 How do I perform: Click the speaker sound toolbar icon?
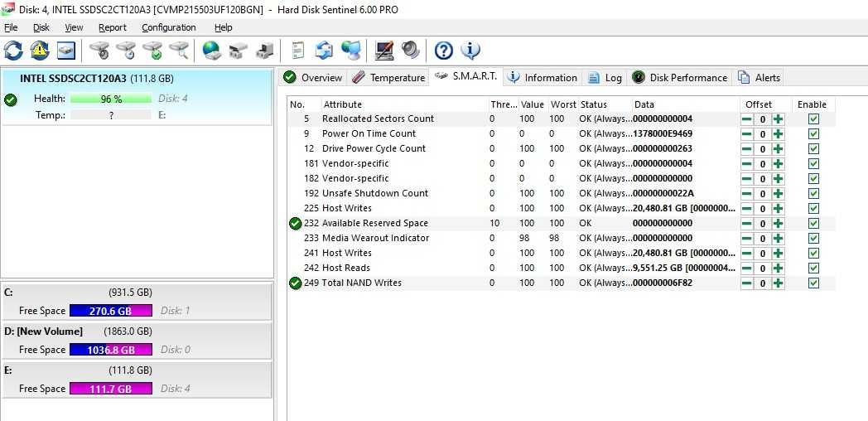pos(411,51)
